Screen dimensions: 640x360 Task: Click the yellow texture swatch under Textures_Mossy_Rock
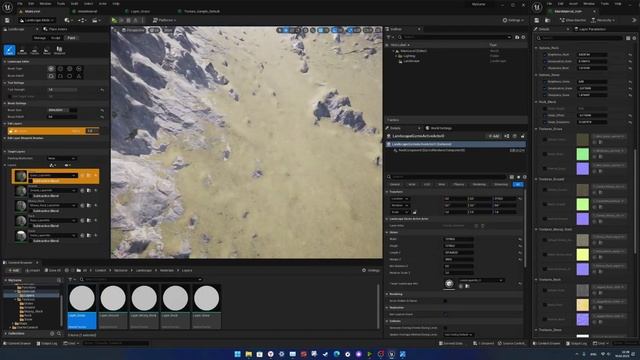coord(582,254)
